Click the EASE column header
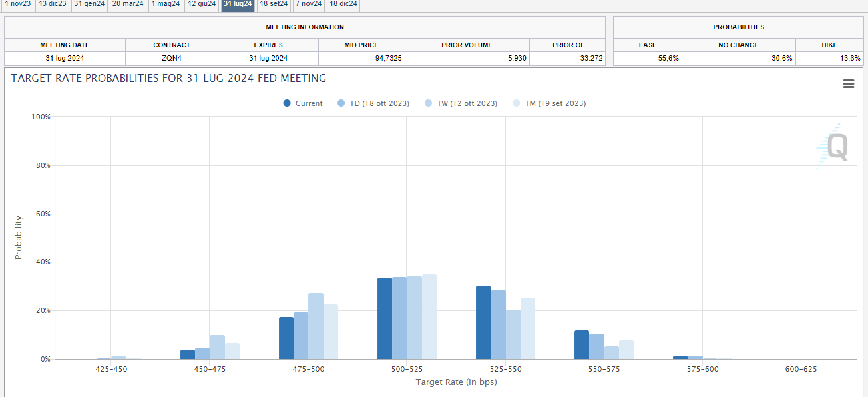The image size is (868, 397). click(648, 45)
